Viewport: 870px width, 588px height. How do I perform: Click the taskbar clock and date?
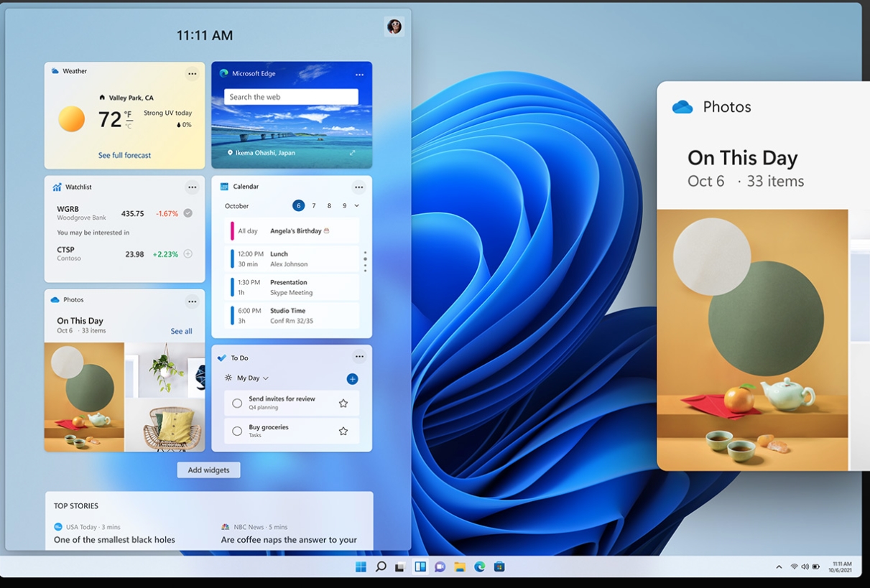coord(841,567)
